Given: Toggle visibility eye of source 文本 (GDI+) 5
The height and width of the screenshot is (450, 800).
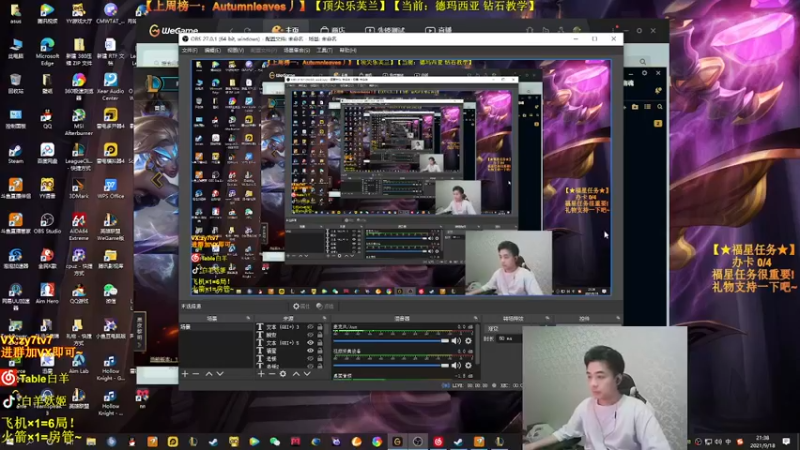Looking at the screenshot, I should [310, 343].
